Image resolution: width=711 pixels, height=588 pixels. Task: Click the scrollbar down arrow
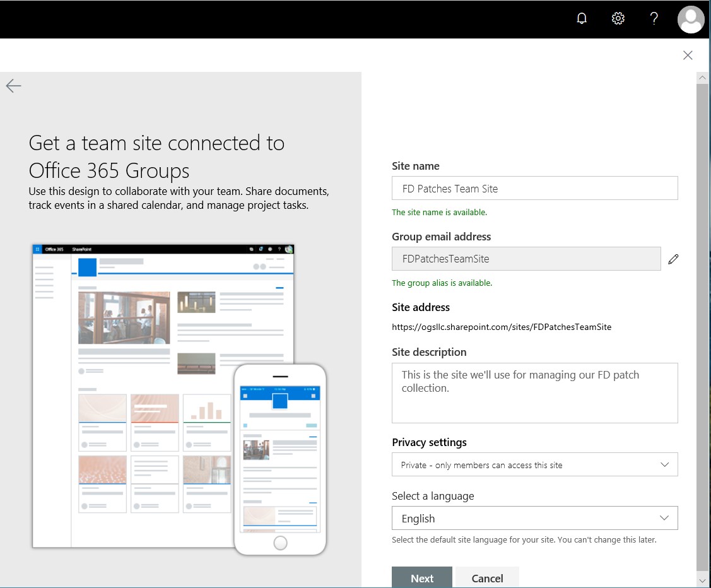point(702,580)
